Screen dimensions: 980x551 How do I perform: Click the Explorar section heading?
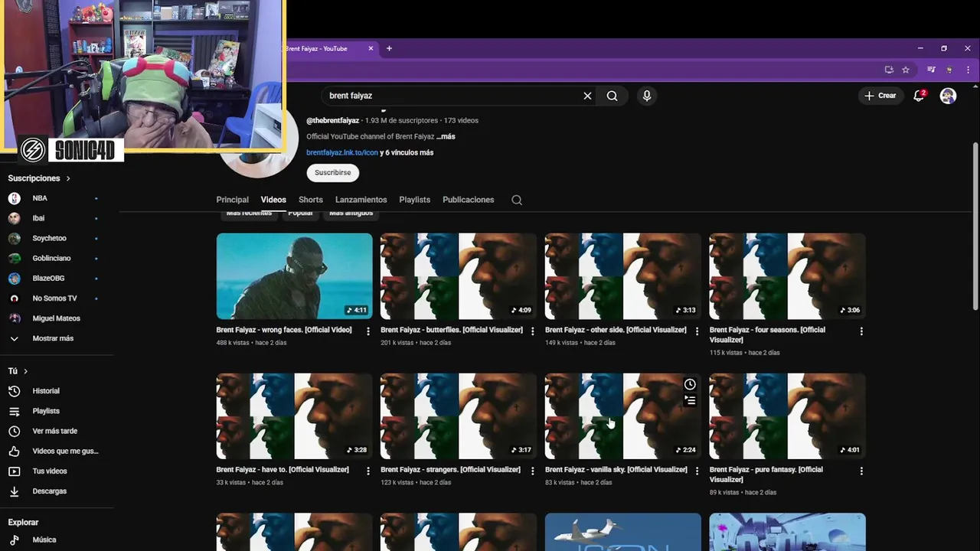click(x=23, y=523)
